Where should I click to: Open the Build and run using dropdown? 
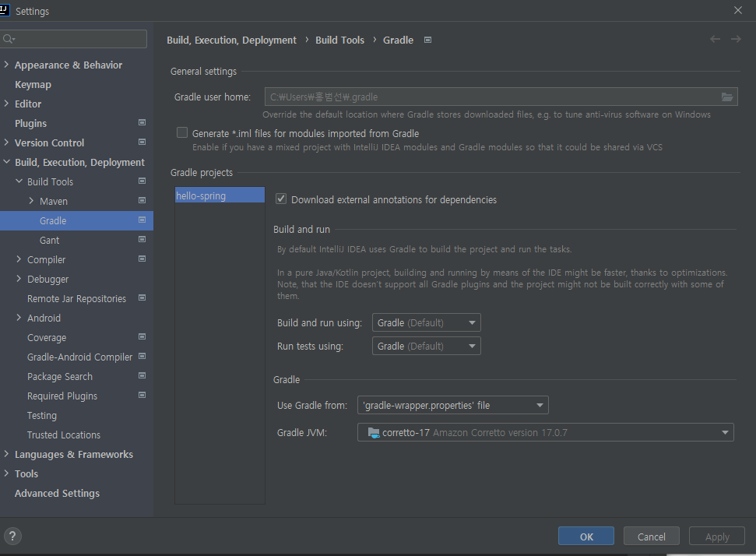coord(426,322)
